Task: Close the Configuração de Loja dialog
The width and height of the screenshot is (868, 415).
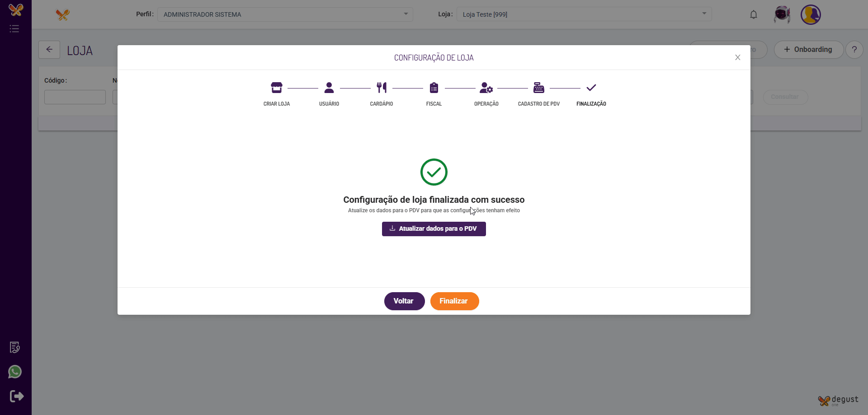Action: pyautogui.click(x=738, y=57)
